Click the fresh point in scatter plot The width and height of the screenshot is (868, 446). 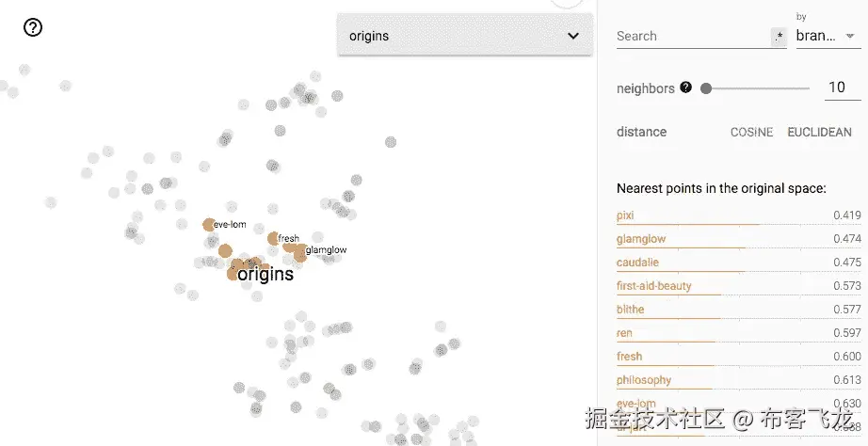point(273,238)
